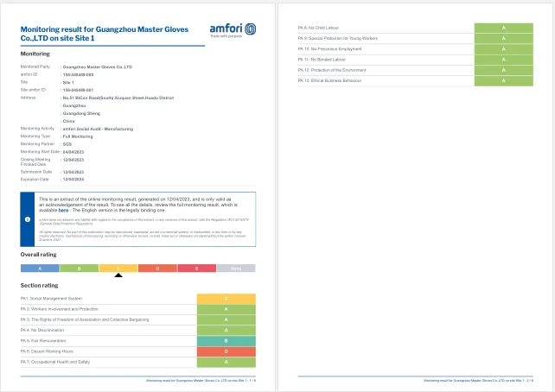The height and width of the screenshot is (392, 555).
Task: Click the address line 'No.51 BiCun Road'
Action: coord(118,98)
